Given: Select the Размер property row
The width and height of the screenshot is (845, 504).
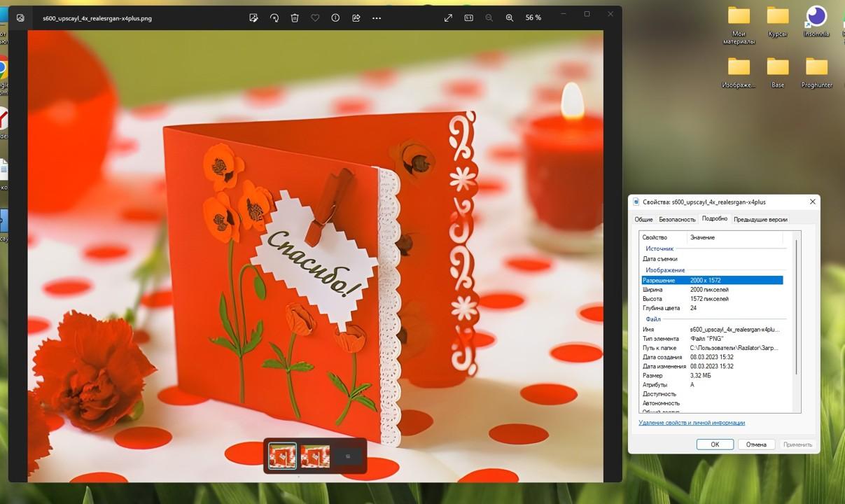Looking at the screenshot, I should point(712,375).
